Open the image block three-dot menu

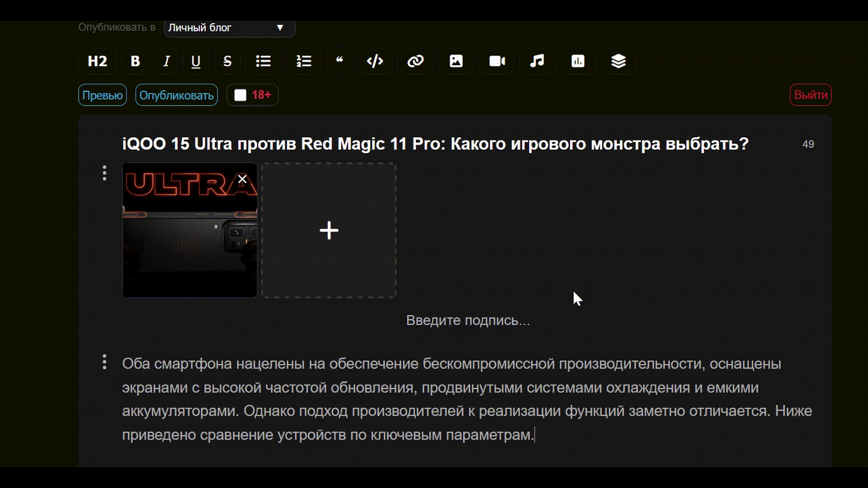click(104, 173)
